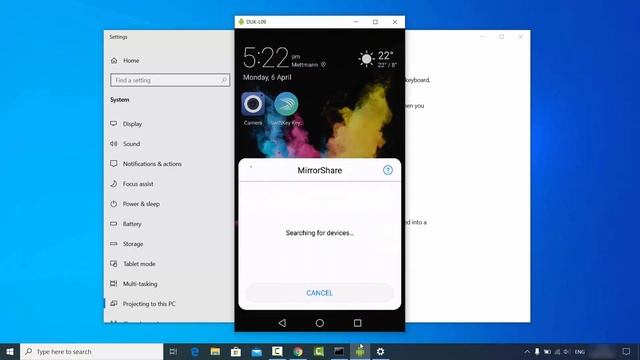Click the 5:22 clock widget
640x360 pixels.
click(266, 57)
